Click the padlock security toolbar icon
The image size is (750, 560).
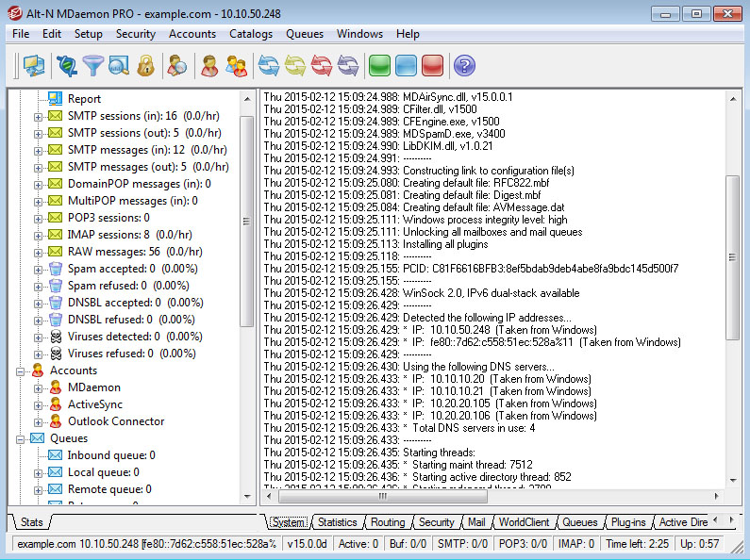click(145, 66)
